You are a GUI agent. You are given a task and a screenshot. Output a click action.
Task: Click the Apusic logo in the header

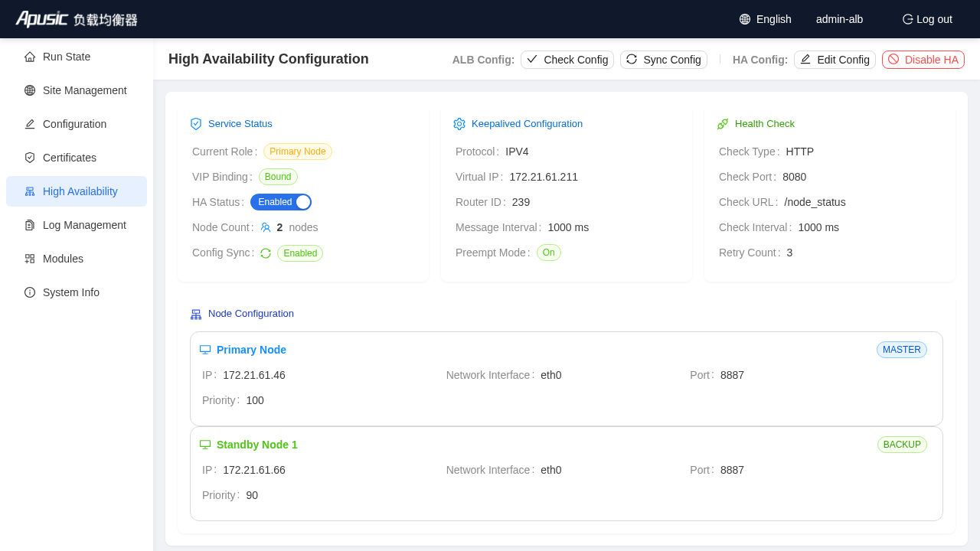[77, 19]
